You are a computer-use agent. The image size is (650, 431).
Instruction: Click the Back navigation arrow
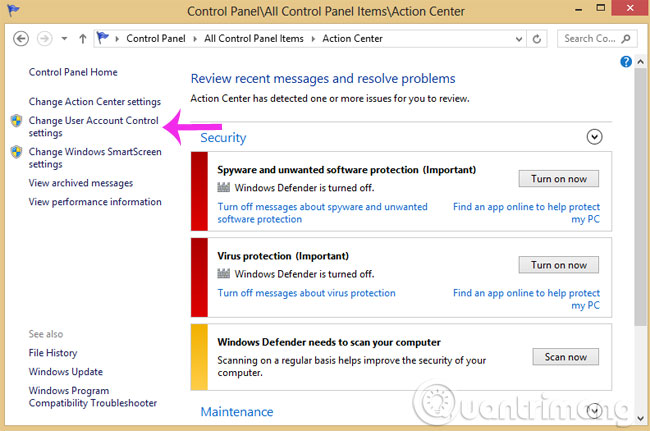[21, 39]
